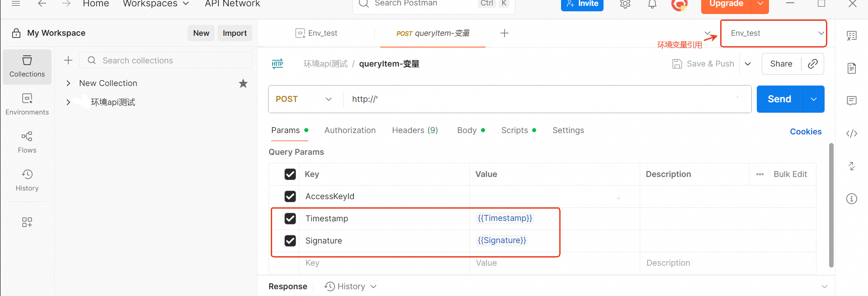The width and height of the screenshot is (868, 296).
Task: Expand the New Collection tree item
Action: coord(68,83)
